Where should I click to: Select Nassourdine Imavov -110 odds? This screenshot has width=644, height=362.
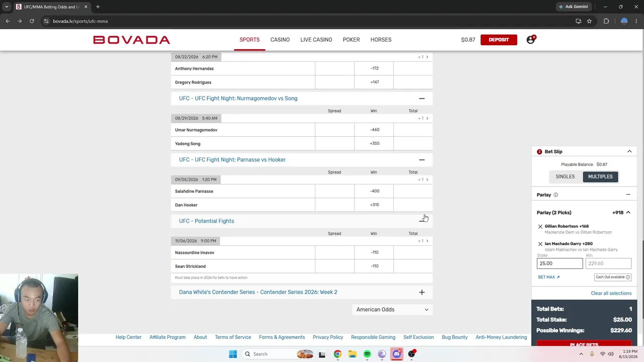[x=374, y=252]
